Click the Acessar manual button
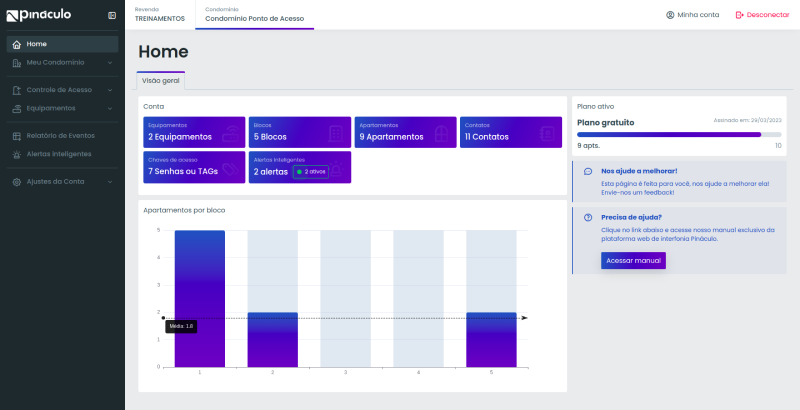 click(633, 261)
